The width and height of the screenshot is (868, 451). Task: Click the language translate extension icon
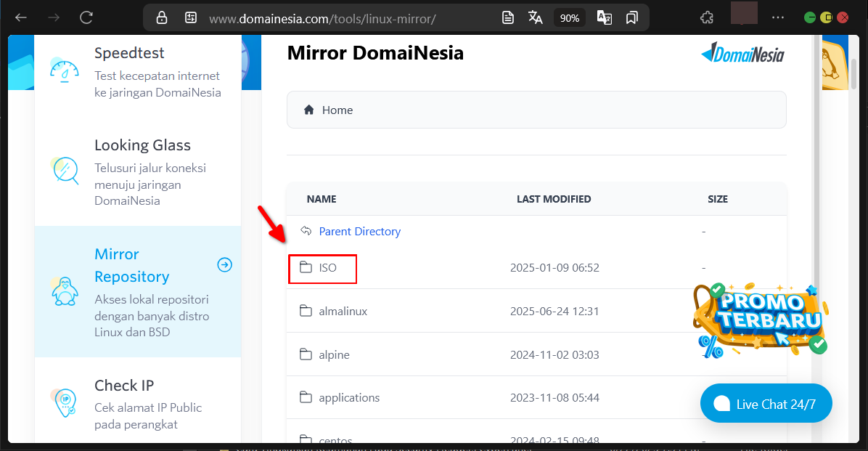point(605,17)
